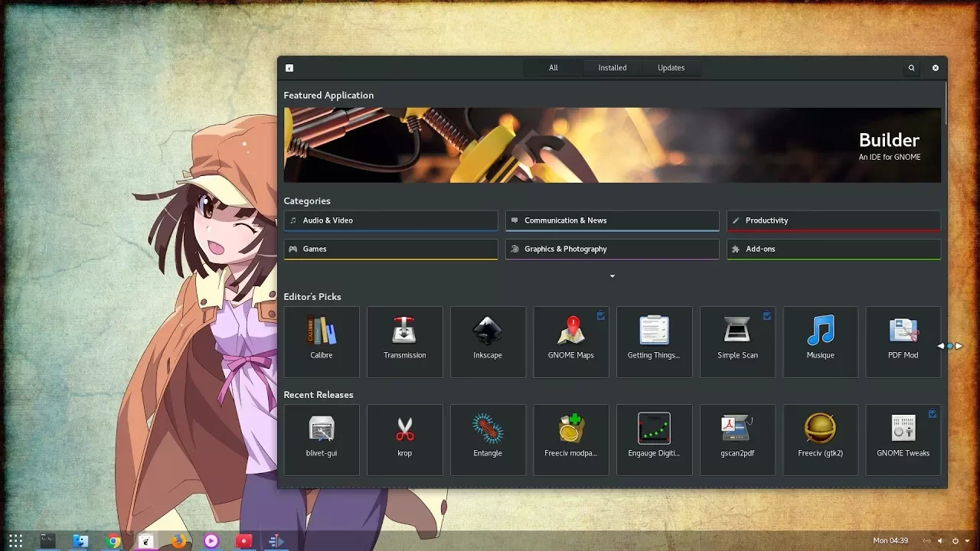Switch to the Installed tab
This screenshot has height=551, width=980.
(x=612, y=68)
